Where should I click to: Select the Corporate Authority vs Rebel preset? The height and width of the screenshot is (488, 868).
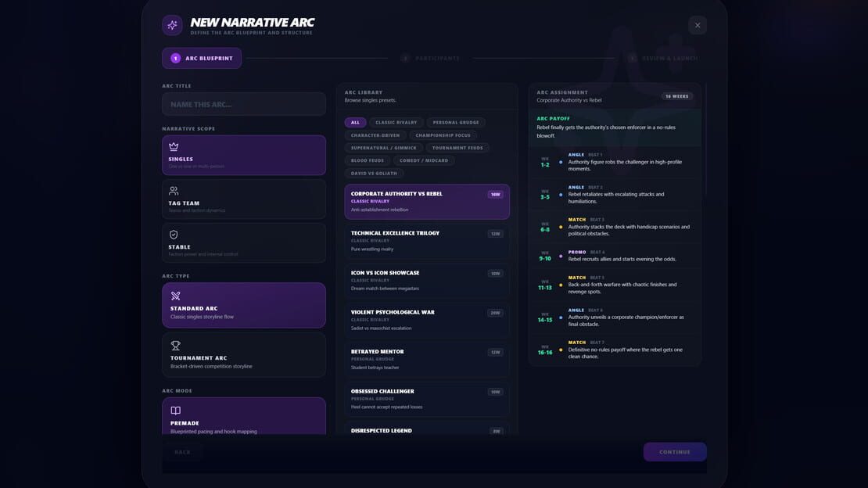tap(427, 202)
